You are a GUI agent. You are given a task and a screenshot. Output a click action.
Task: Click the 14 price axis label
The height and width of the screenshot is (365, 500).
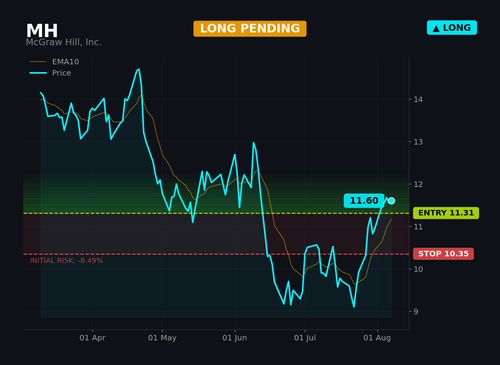click(418, 99)
